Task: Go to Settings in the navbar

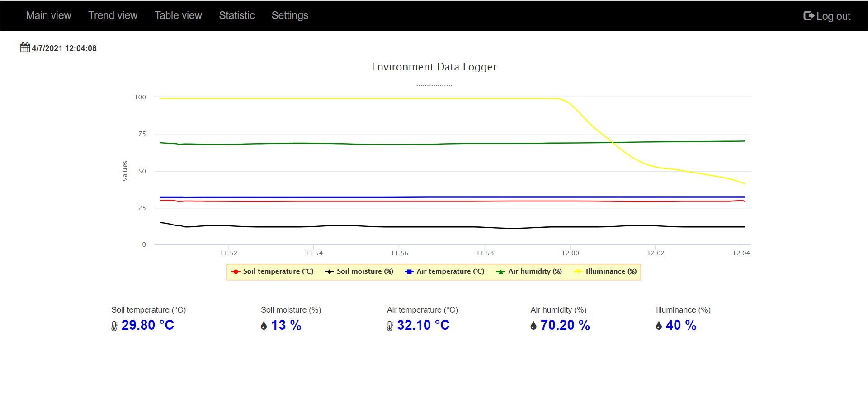Action: [290, 15]
